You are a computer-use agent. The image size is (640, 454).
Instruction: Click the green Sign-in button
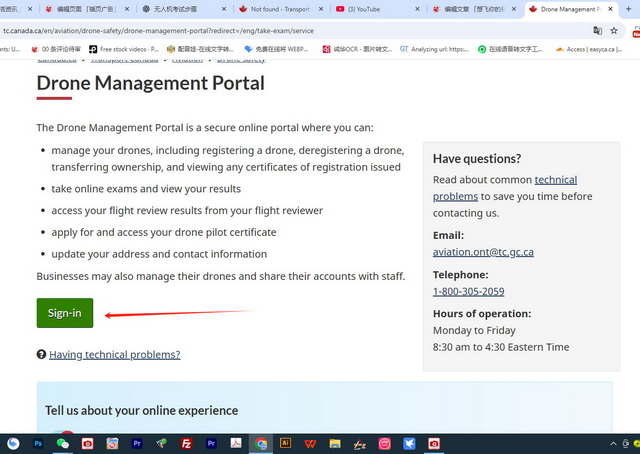65,313
